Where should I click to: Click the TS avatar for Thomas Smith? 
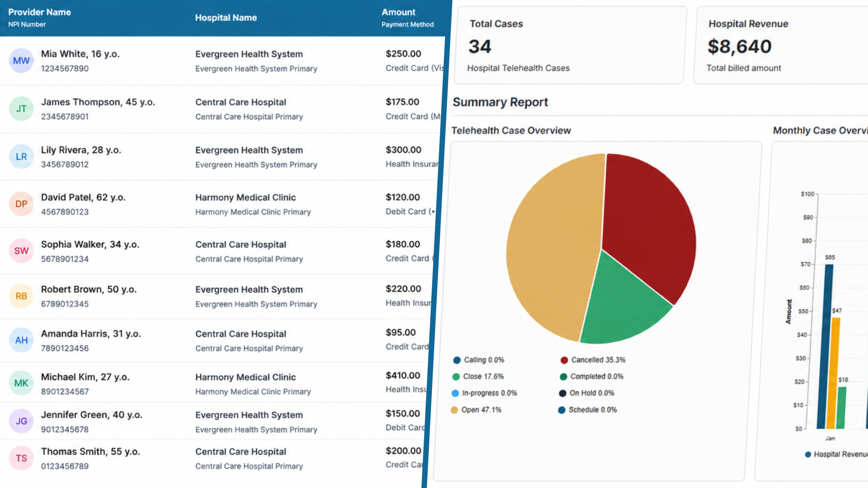(x=21, y=458)
